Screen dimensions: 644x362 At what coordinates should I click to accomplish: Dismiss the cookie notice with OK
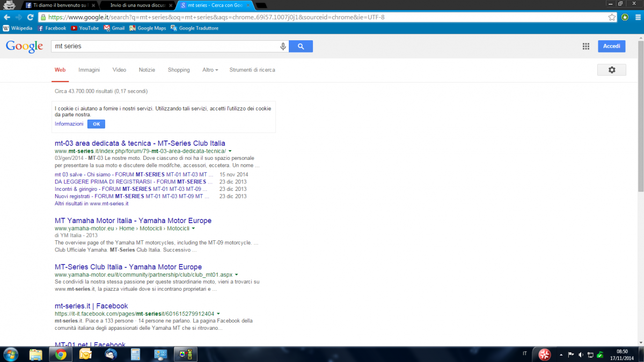[96, 124]
